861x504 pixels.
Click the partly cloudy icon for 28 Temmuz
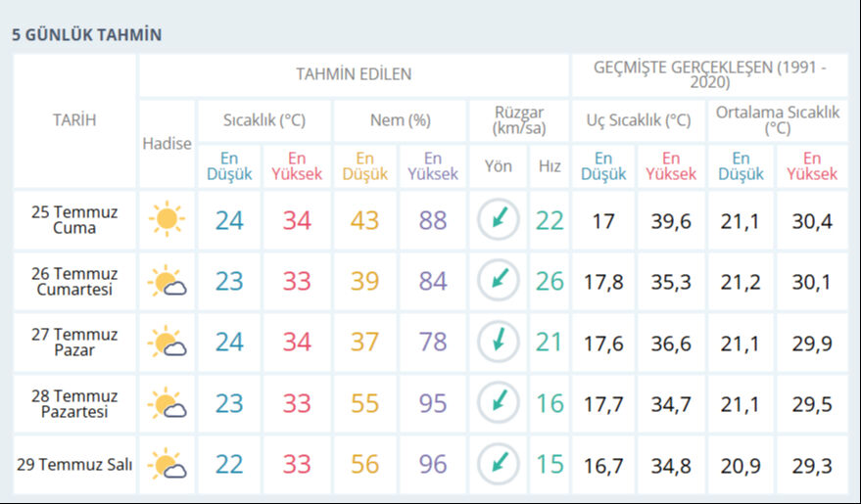coord(167,402)
